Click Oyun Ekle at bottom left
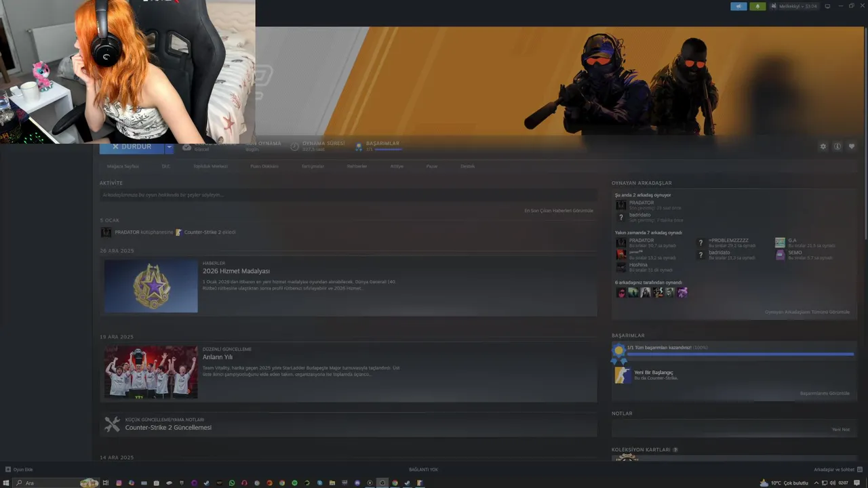The height and width of the screenshot is (488, 868). click(x=19, y=470)
